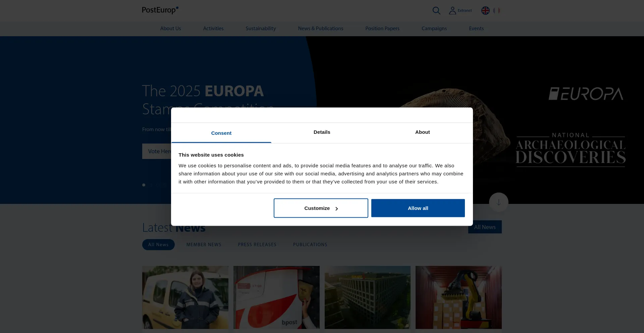The height and width of the screenshot is (333, 644).
Task: Expand the About Us menu
Action: [170, 29]
